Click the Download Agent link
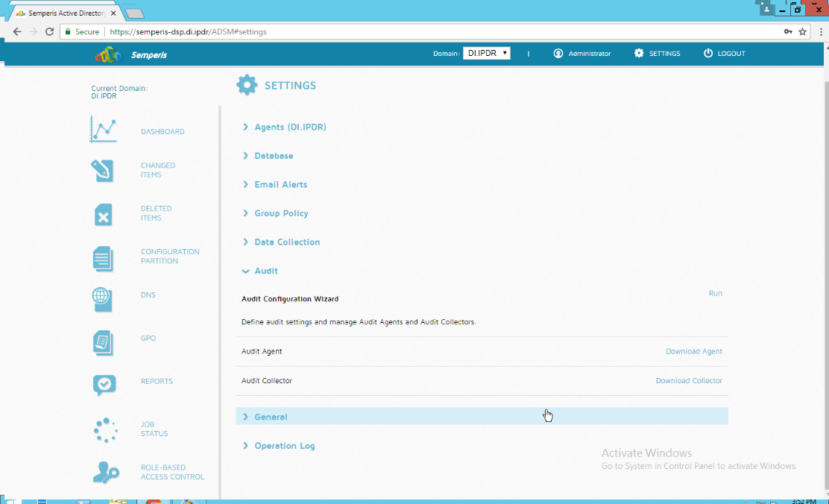This screenshot has height=504, width=829. pyautogui.click(x=693, y=352)
